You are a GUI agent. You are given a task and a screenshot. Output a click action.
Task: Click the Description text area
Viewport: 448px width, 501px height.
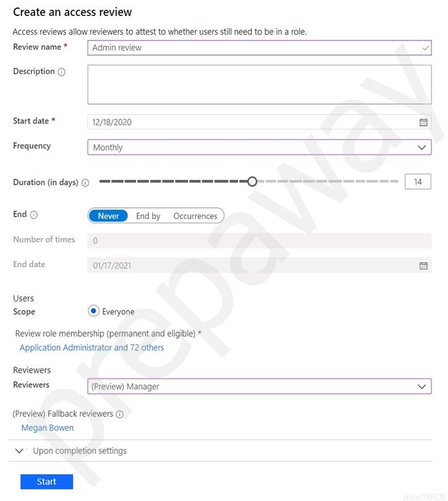259,84
